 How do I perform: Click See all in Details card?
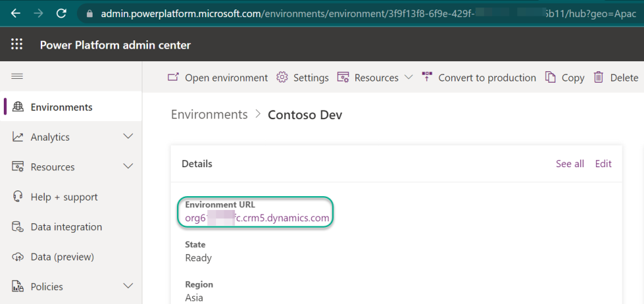tap(570, 164)
